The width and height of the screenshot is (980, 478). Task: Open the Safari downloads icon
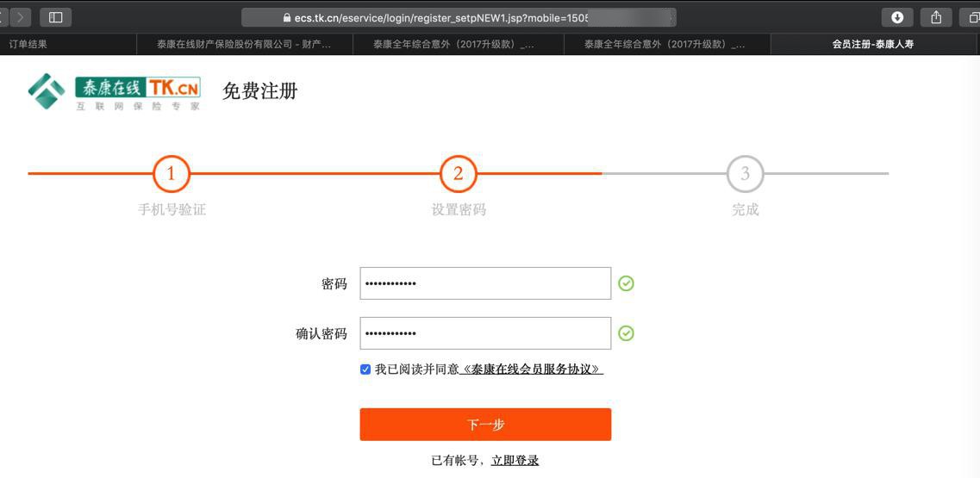coord(897,17)
